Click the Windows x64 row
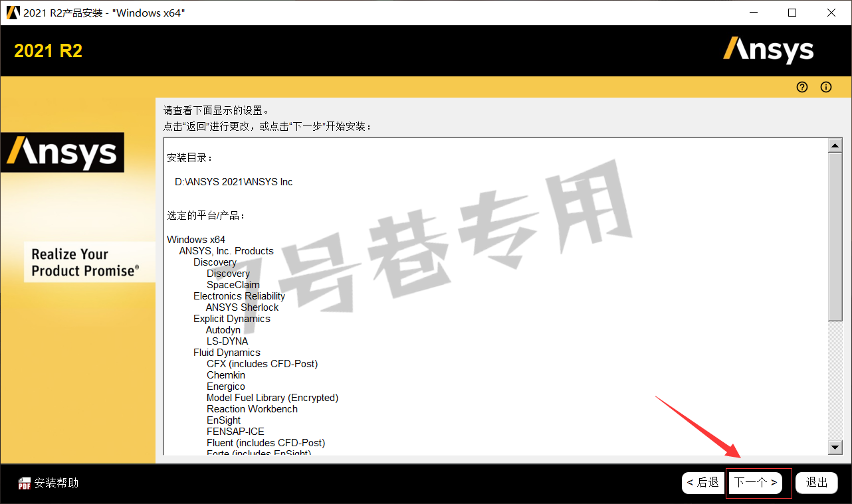Viewport: 852px width, 504px height. [x=196, y=240]
